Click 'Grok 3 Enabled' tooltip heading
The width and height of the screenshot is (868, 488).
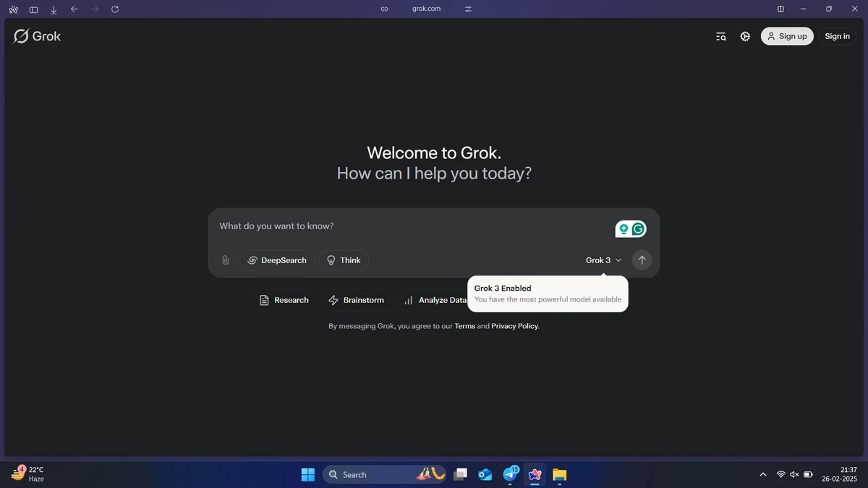503,288
